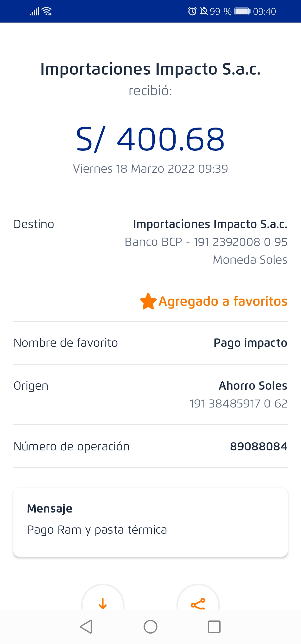Tap the orange download arrow icon
Image resolution: width=301 pixels, height=644 pixels.
pos(103,603)
